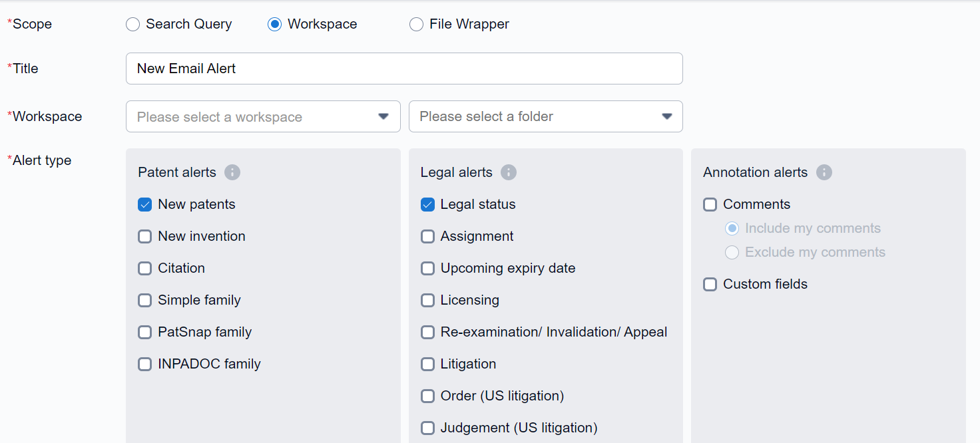Image resolution: width=980 pixels, height=443 pixels.
Task: Click the info icon beside Legal alerts
Action: click(508, 172)
